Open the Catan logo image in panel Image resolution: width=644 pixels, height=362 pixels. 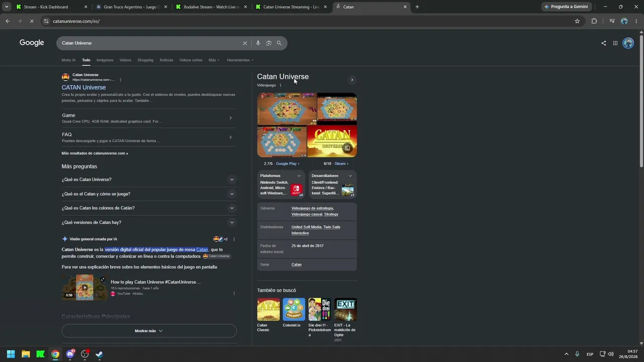pyautogui.click(x=332, y=141)
